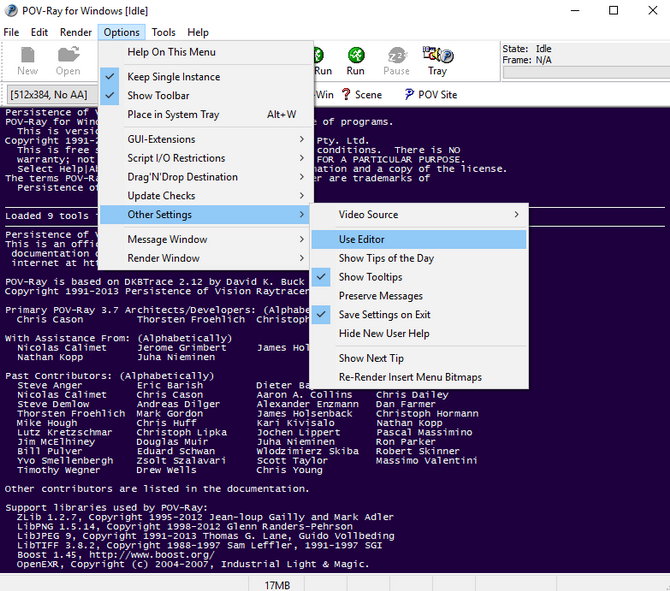The image size is (670, 591).
Task: Maximize the POV-Ray window
Action: click(x=613, y=10)
